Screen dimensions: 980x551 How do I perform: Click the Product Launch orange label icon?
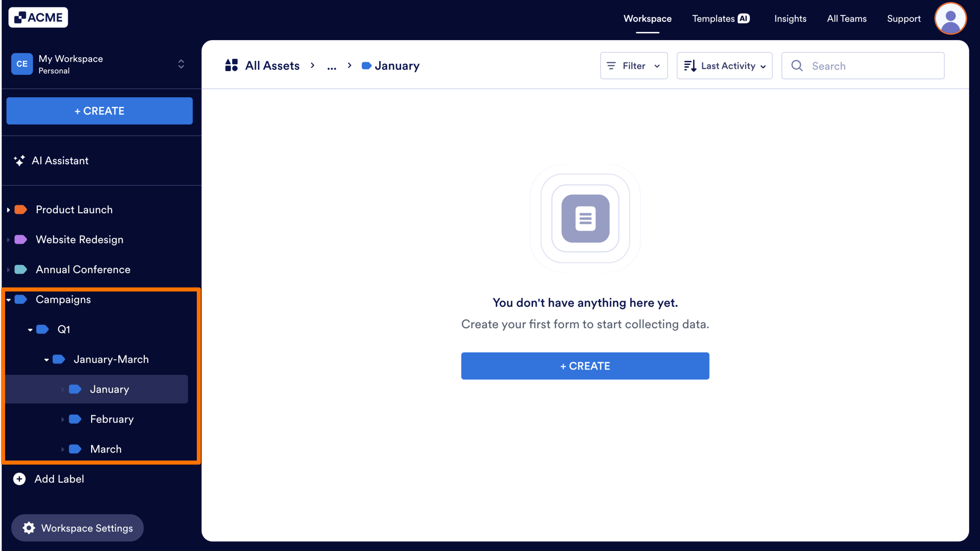[x=20, y=209]
